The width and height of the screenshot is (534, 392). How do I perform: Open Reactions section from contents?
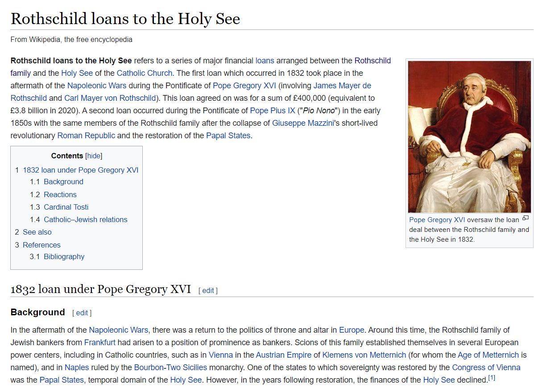(60, 194)
